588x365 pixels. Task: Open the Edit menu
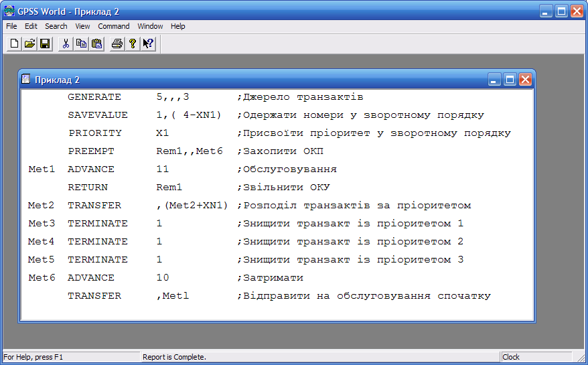[x=31, y=26]
